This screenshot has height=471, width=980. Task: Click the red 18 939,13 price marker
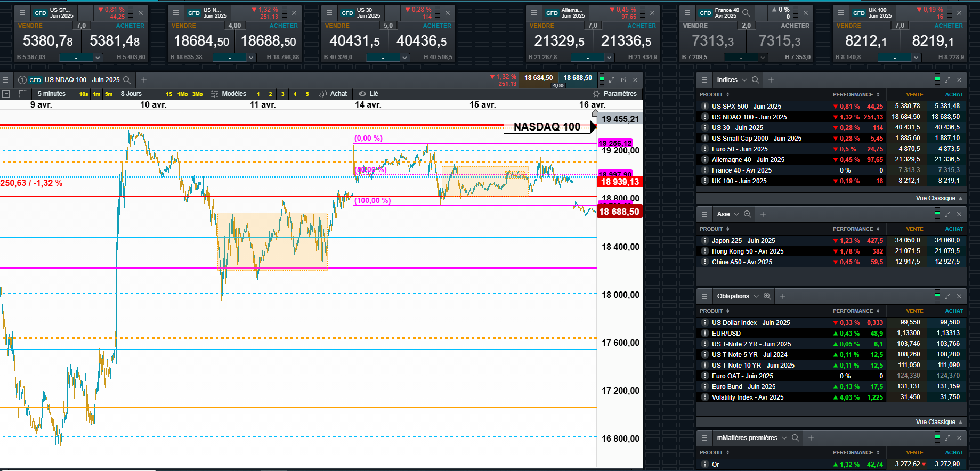pos(620,182)
